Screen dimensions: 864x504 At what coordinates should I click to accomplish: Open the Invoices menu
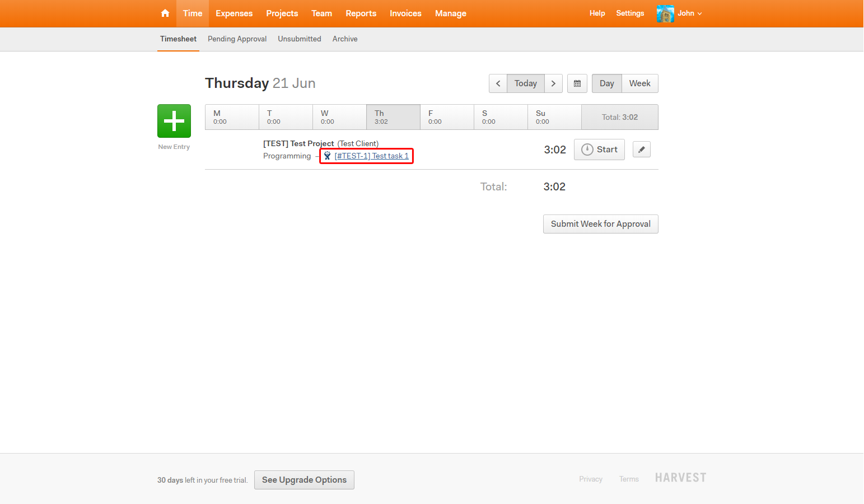pos(406,13)
